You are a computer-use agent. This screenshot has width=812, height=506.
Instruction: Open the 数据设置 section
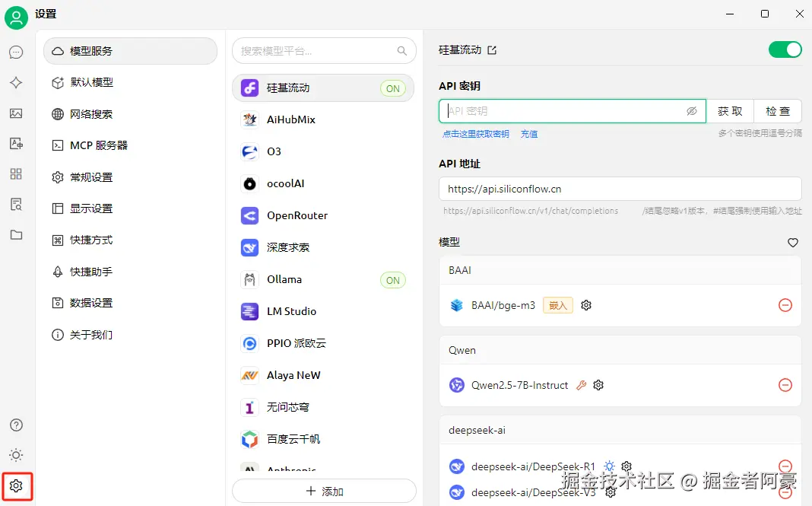click(x=131, y=303)
